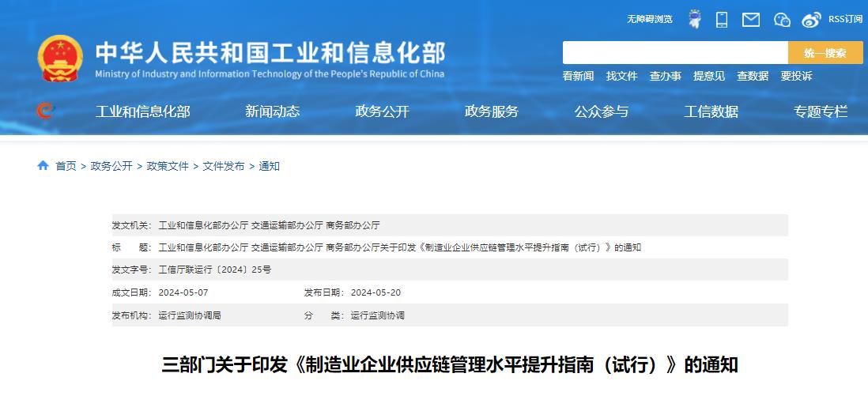This screenshot has height=396, width=868.
Task: Click the 找文件 quick link
Action: point(621,76)
